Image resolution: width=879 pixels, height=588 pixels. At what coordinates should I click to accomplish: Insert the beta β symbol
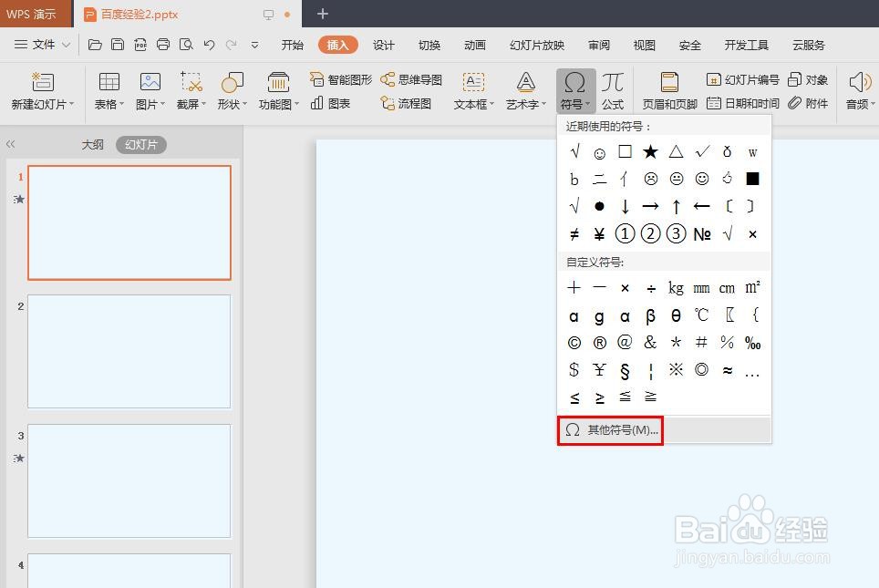point(650,316)
